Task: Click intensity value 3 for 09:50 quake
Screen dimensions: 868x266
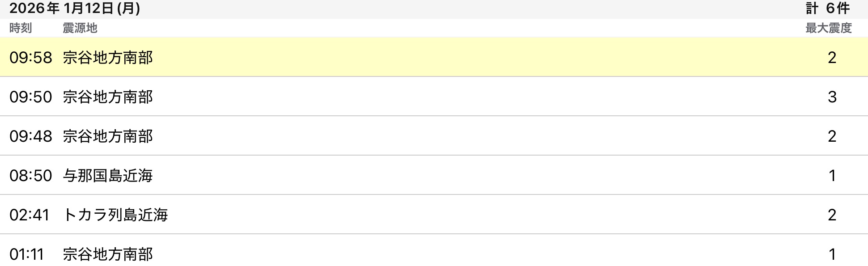Action: click(x=832, y=97)
